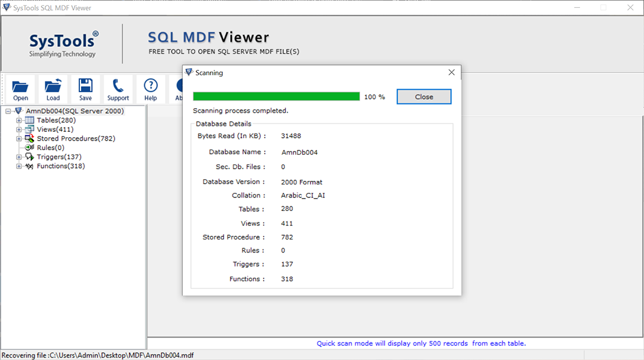Click the Tables grid icon in tree
Viewport: 644px width, 360px height.
[30, 120]
